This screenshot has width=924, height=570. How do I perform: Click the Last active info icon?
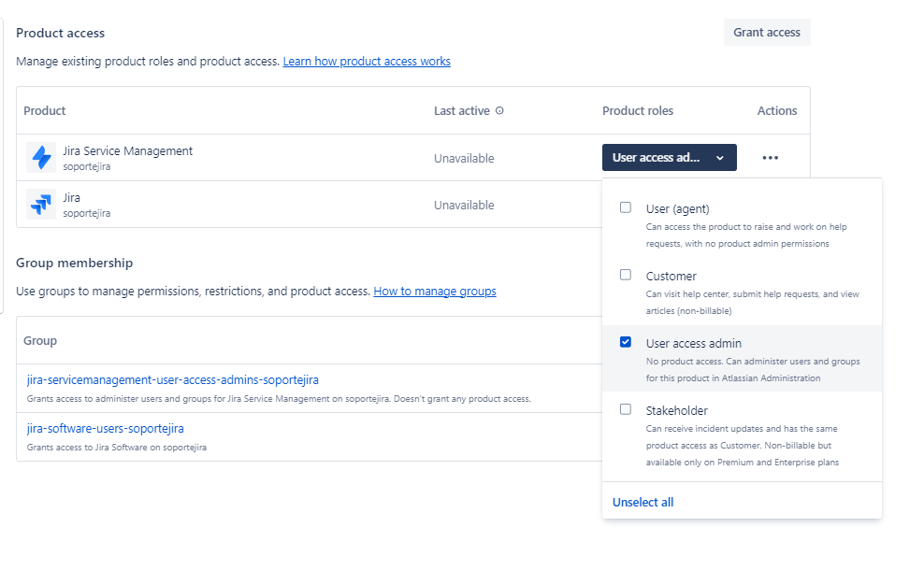click(x=499, y=110)
